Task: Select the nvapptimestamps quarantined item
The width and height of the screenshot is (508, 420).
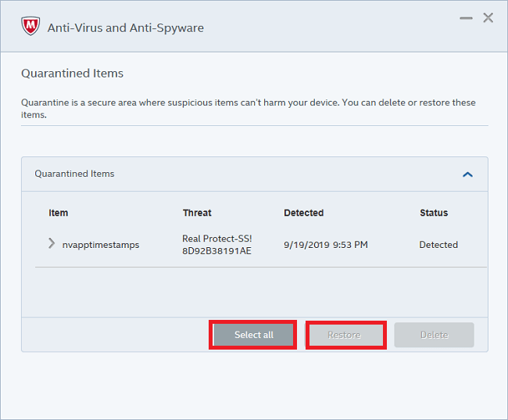Action: [x=101, y=245]
